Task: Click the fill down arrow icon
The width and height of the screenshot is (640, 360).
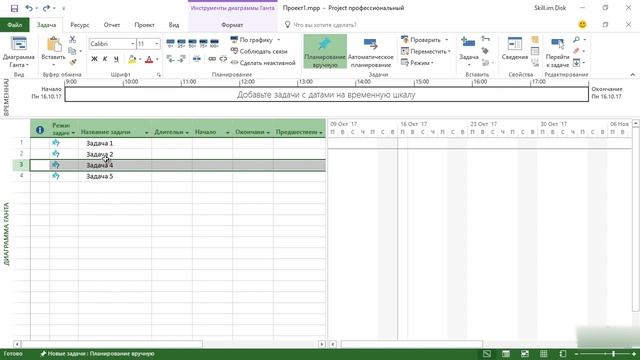Action: tap(576, 62)
